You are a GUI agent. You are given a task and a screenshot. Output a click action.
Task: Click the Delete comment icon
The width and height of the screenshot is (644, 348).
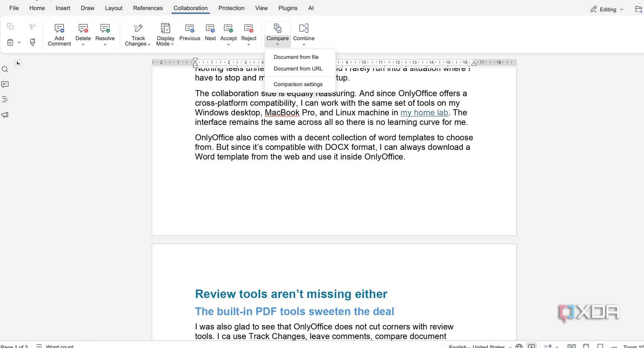click(83, 28)
